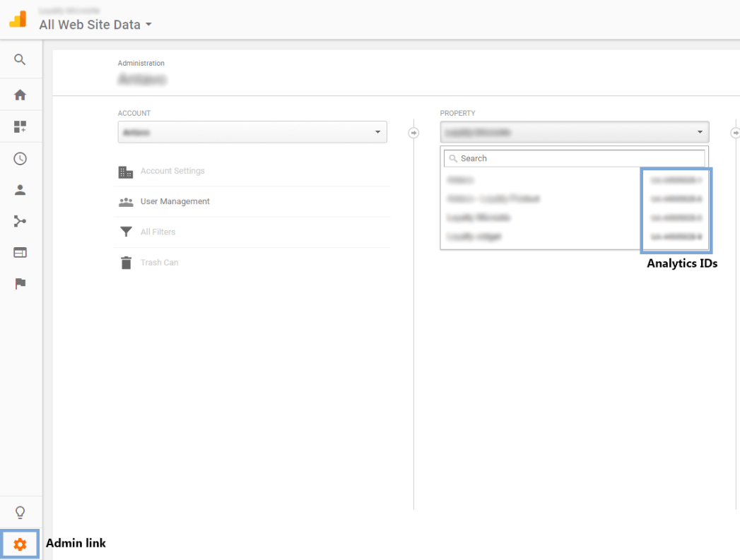740x560 pixels.
Task: Open Customization dashboards icon in sidebar
Action: tap(20, 126)
